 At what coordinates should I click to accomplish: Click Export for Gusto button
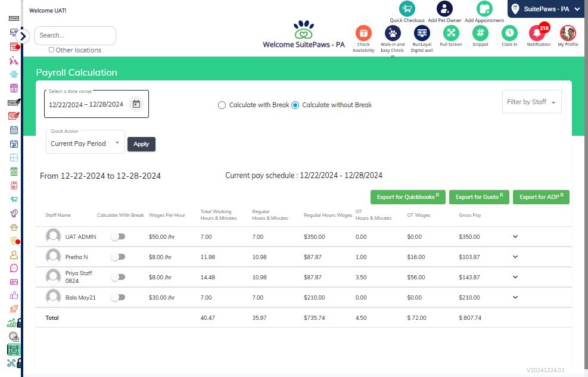479,197
